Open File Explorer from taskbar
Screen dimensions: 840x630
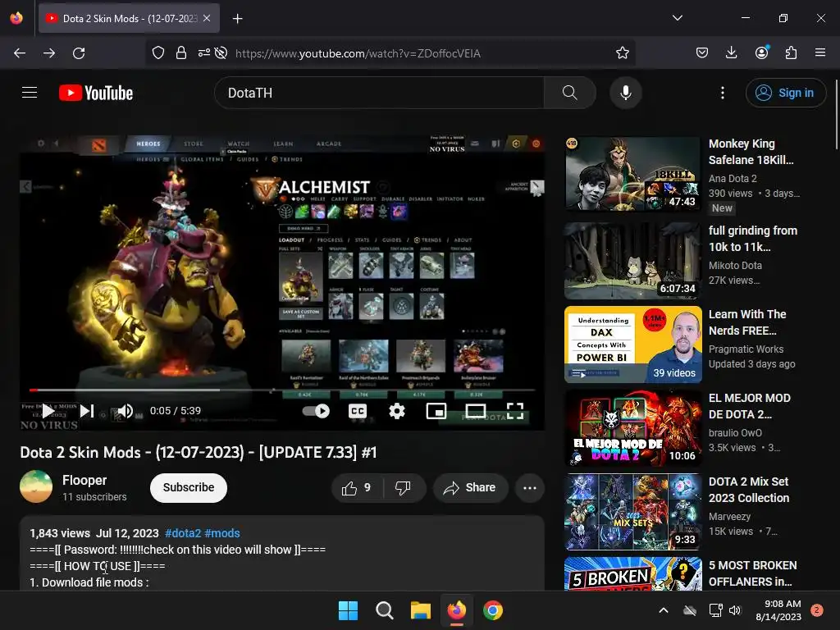click(x=421, y=610)
